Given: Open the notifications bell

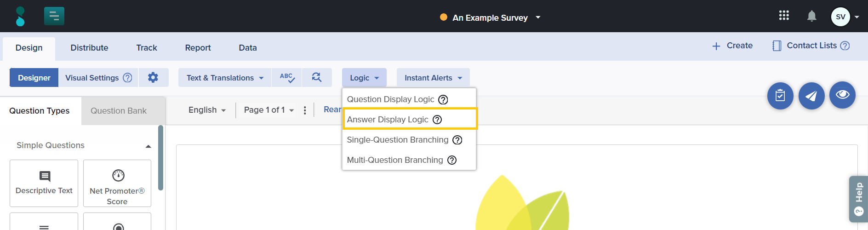Looking at the screenshot, I should [x=811, y=17].
